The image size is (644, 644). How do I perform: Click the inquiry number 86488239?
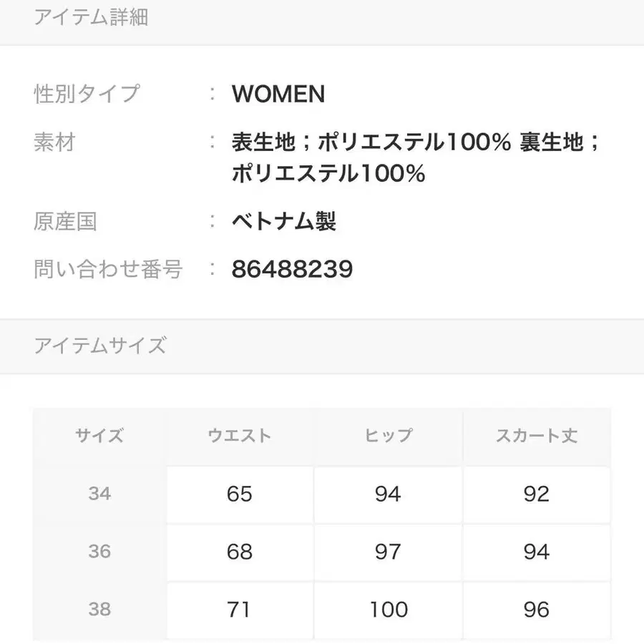pos(292,269)
